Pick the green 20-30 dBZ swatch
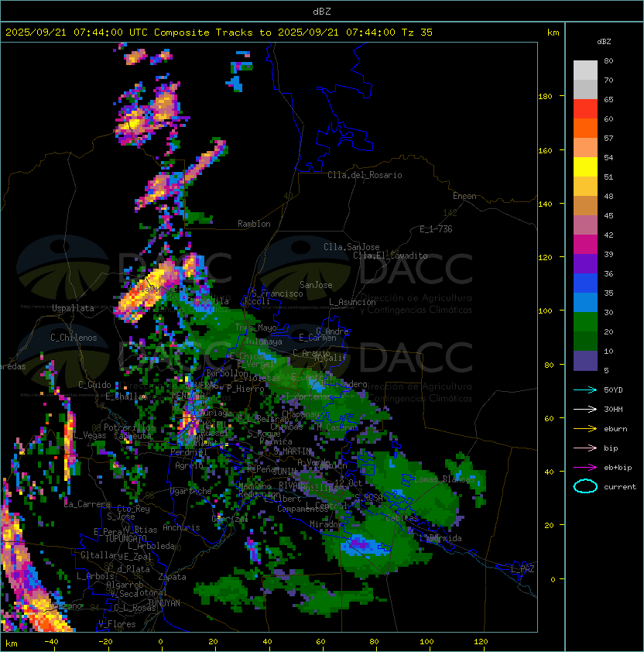Image resolution: width=644 pixels, height=652 pixels. pos(585,322)
